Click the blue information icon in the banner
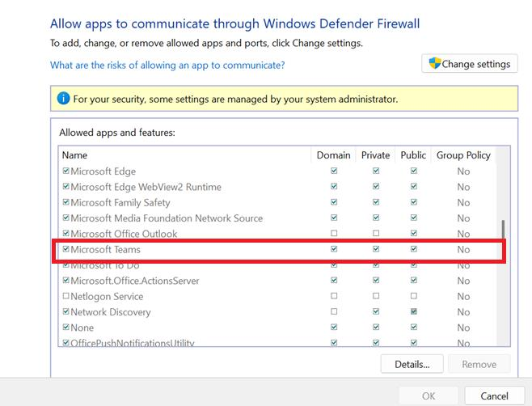This screenshot has width=532, height=406. pyautogui.click(x=63, y=99)
